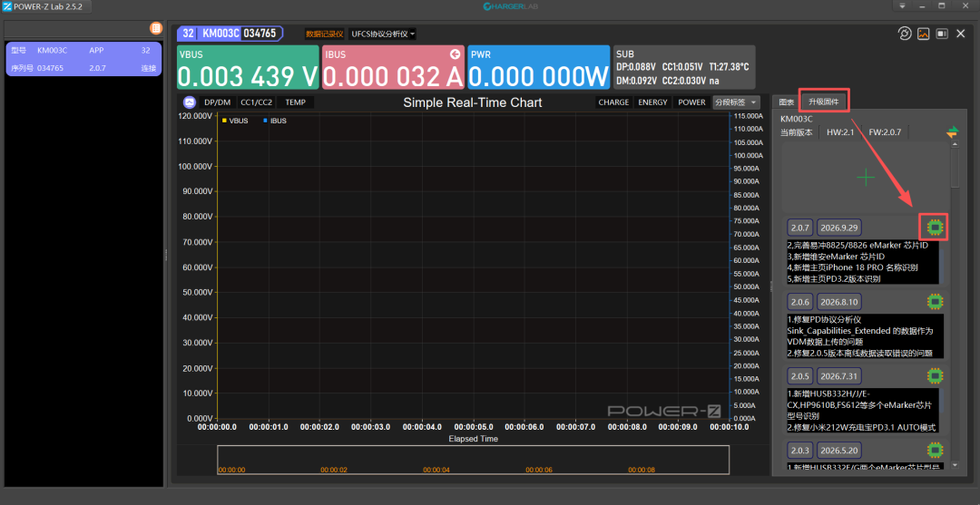The width and height of the screenshot is (980, 505).
Task: Click the 2026.5.20 date button
Action: [x=838, y=450]
